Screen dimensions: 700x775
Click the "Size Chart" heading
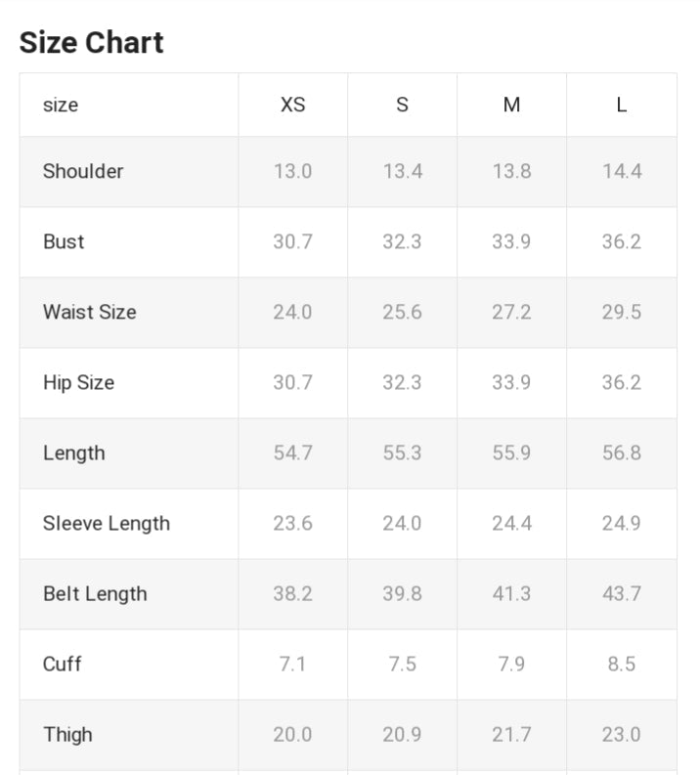[92, 43]
